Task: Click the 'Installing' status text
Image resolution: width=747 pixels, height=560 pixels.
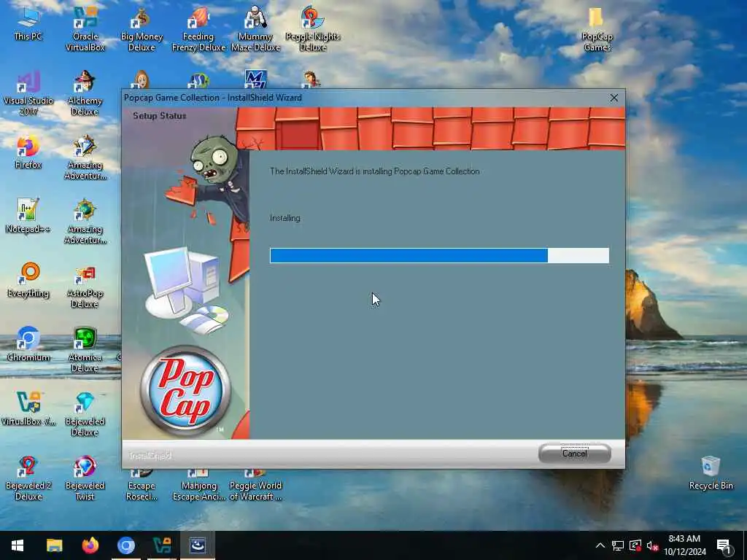Action: tap(285, 218)
